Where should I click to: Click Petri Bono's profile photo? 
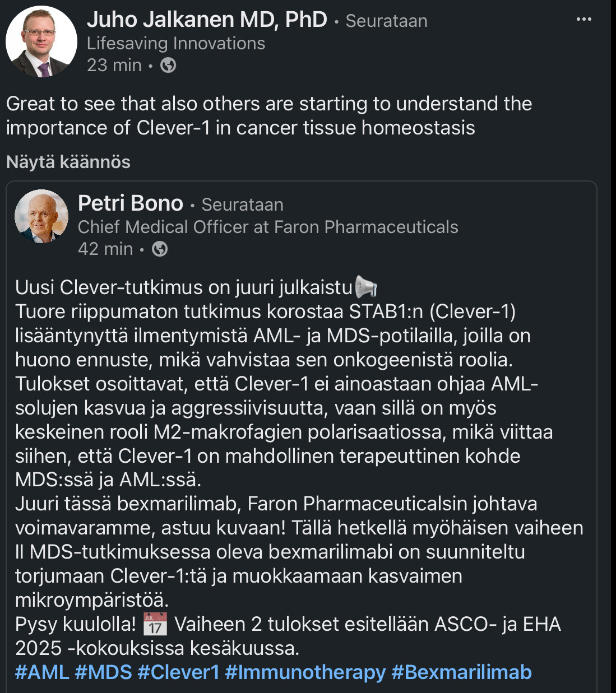(41, 216)
